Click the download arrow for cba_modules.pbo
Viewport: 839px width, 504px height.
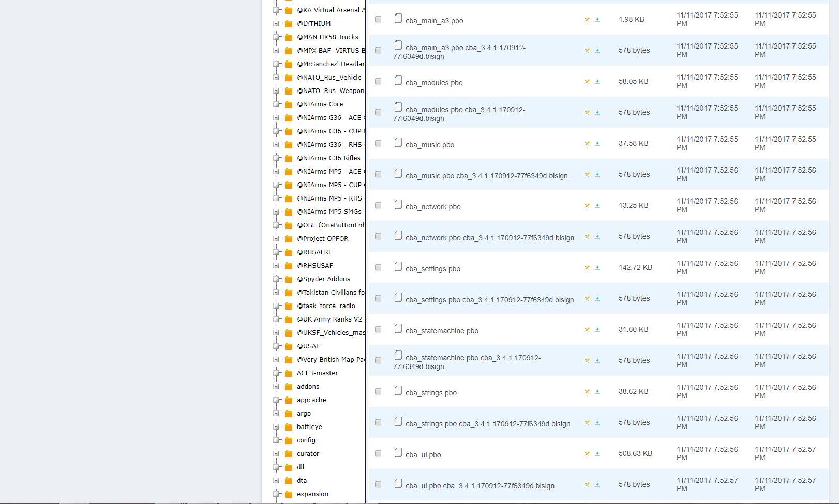598,82
